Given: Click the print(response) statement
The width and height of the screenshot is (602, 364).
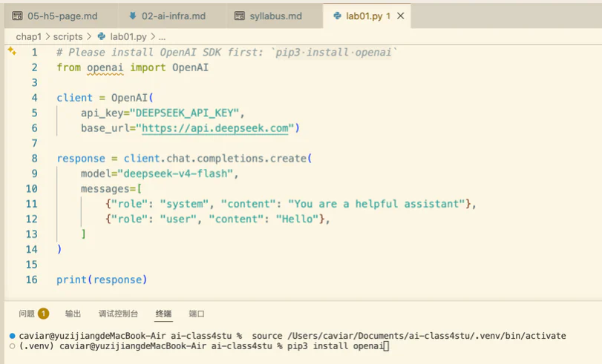Looking at the screenshot, I should pyautogui.click(x=102, y=279).
